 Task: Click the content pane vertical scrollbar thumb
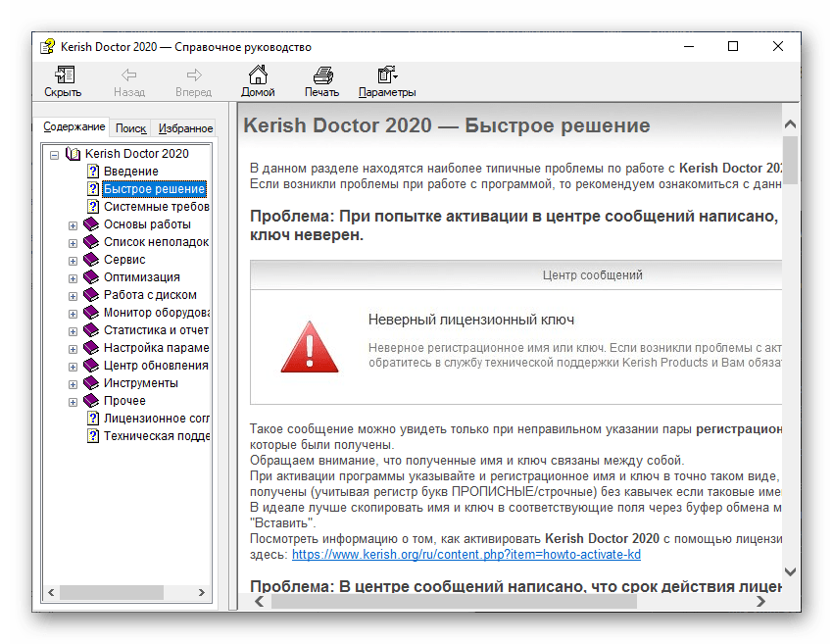[x=790, y=160]
